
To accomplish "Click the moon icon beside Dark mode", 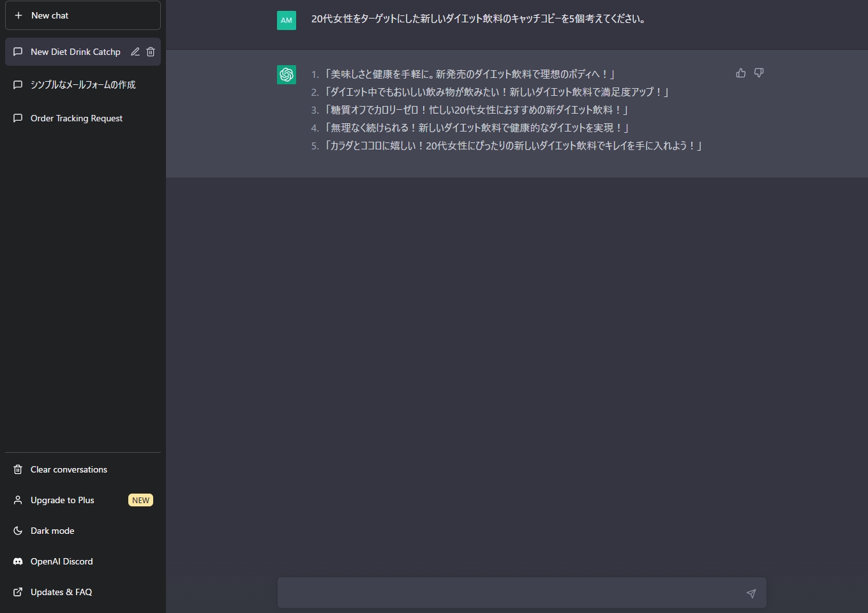I will tap(18, 531).
